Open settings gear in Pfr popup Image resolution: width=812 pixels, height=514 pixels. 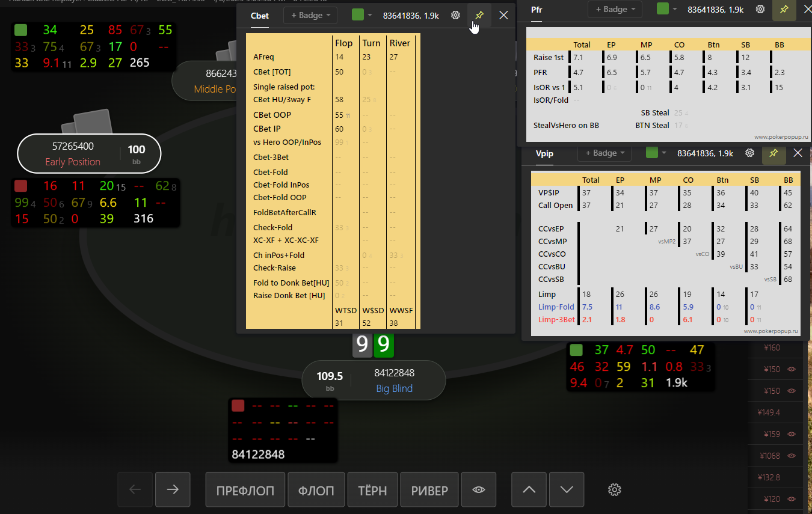pos(760,9)
